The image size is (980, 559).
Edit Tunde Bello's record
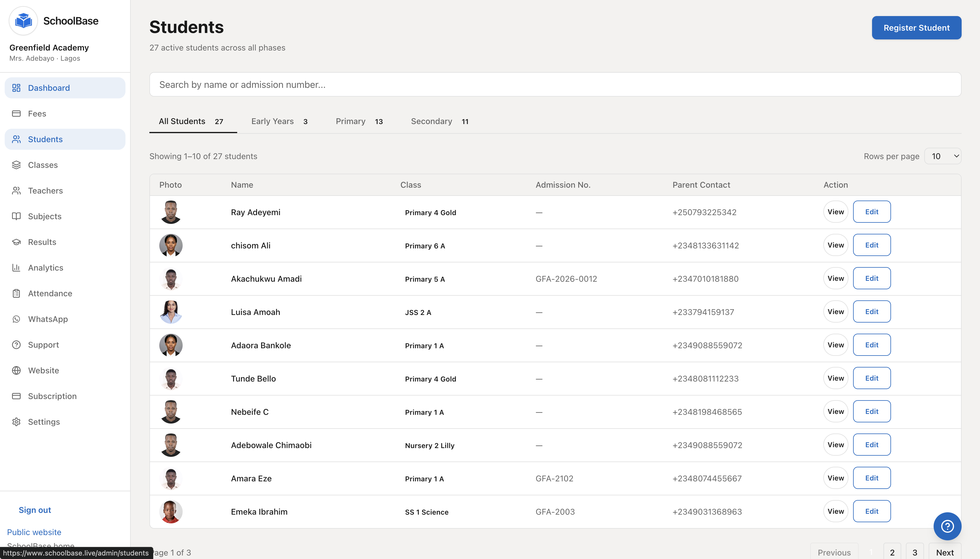tap(872, 379)
